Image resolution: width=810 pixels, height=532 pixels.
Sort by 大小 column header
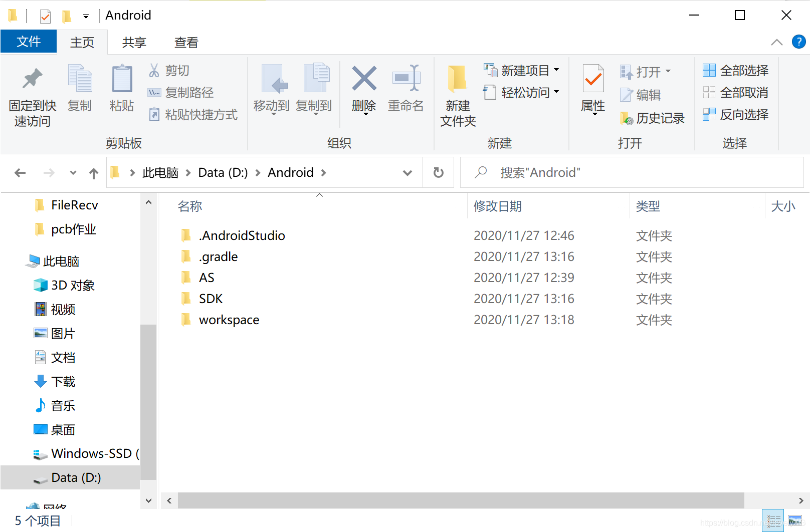click(783, 206)
